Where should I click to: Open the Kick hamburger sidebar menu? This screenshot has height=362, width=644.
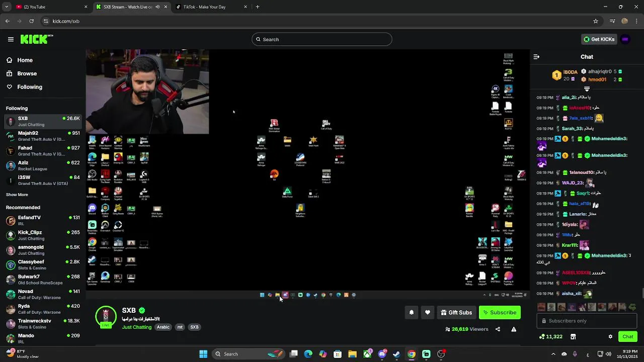11,39
